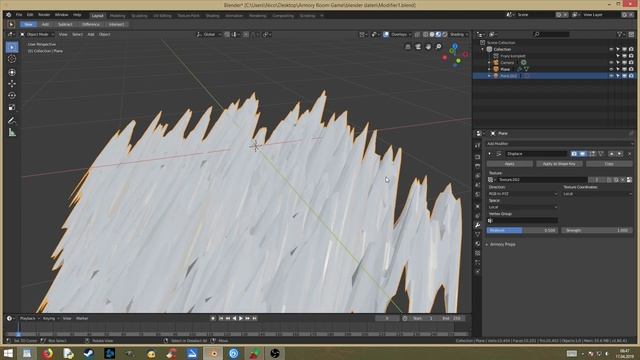Select the Rotate tool
The height and width of the screenshot is (360, 640).
[x=12, y=96]
